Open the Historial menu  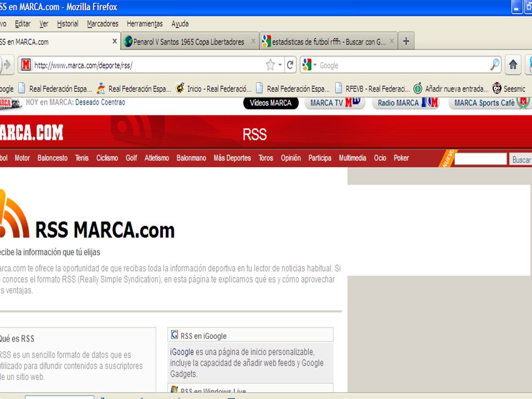coord(68,24)
